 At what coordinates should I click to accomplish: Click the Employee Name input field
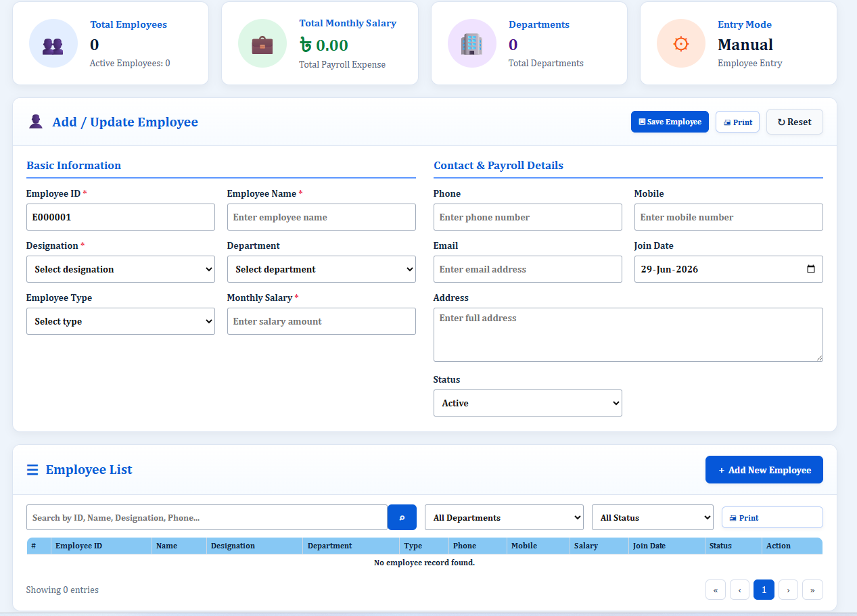[321, 217]
